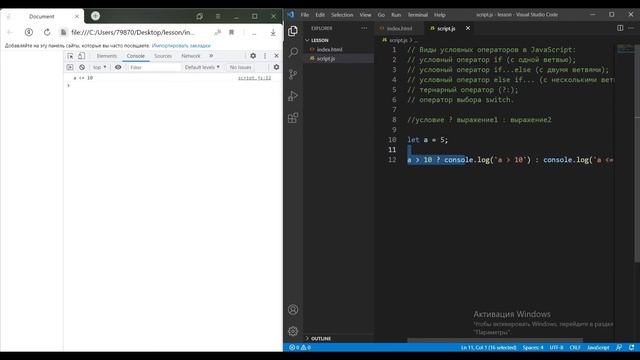
Task: Open DevTools settings gear beside tabs
Action: 253,56
